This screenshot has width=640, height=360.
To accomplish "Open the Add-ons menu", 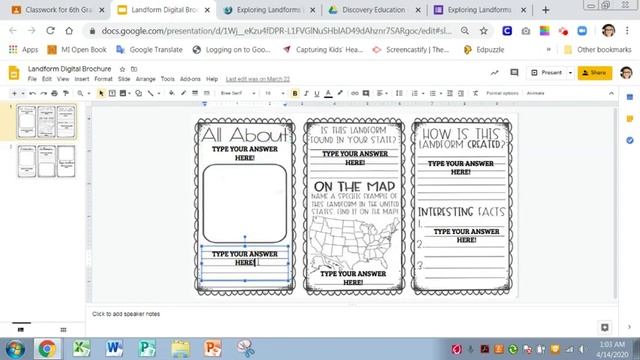I will click(190, 79).
